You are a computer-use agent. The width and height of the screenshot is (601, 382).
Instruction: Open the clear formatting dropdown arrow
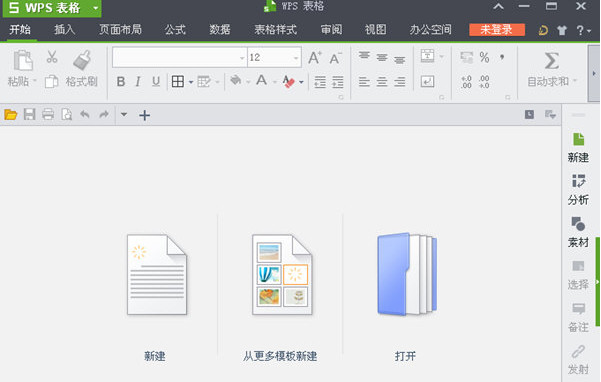[301, 82]
